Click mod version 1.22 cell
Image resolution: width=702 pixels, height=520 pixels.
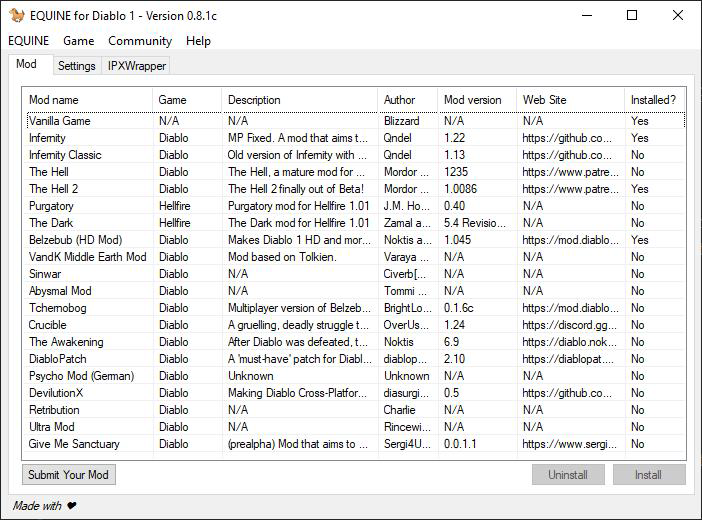[454, 138]
